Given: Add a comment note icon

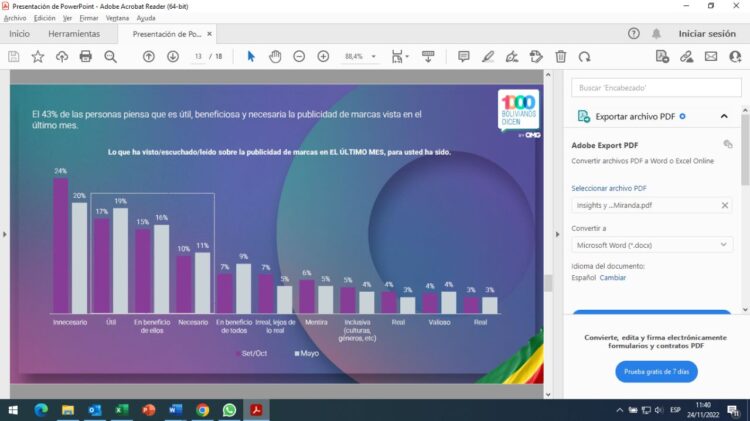Looking at the screenshot, I should pyautogui.click(x=463, y=56).
